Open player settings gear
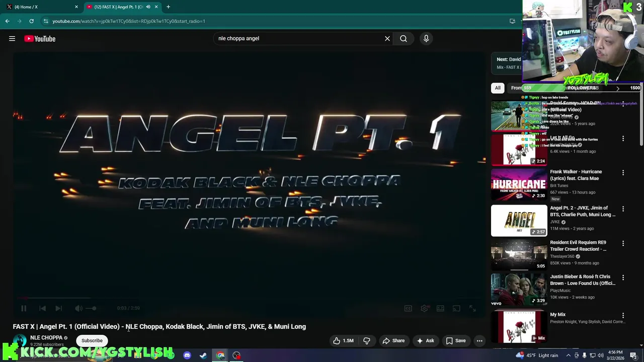644x362 pixels. (x=424, y=308)
